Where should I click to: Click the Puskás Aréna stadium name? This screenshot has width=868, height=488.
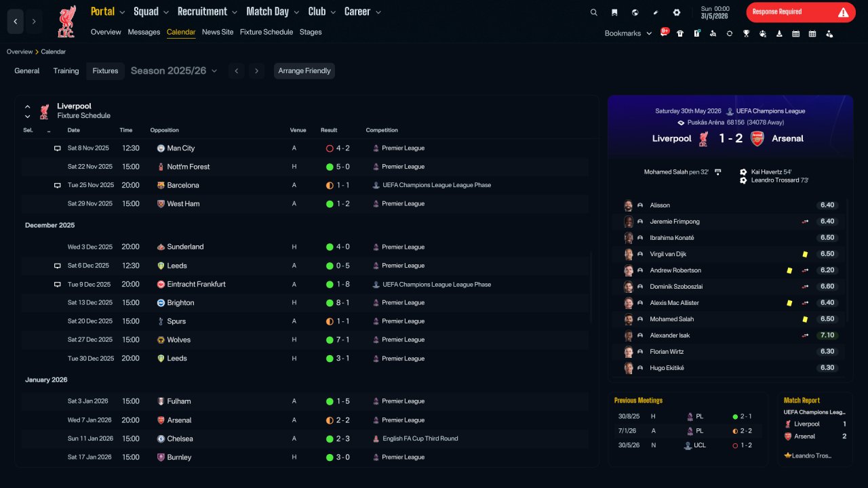pyautogui.click(x=706, y=123)
